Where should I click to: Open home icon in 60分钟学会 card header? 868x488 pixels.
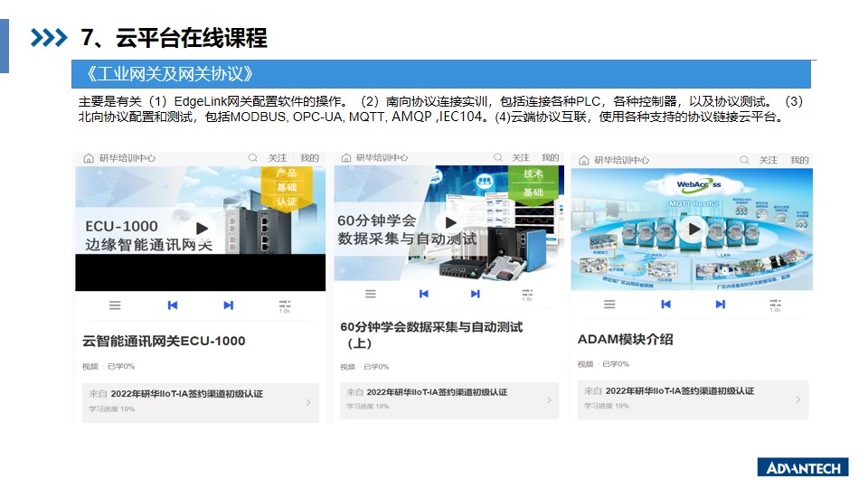pyautogui.click(x=346, y=157)
